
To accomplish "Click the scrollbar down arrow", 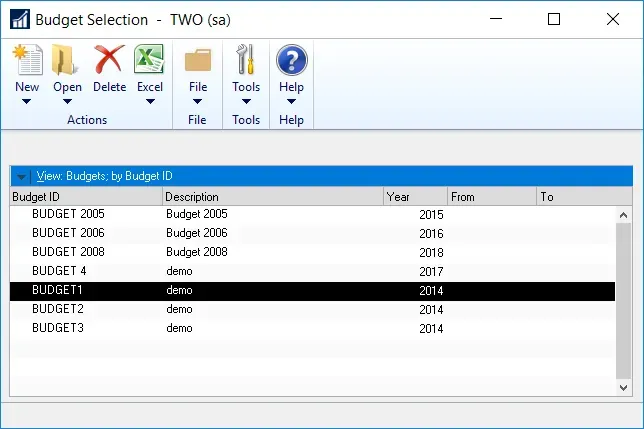I will click(624, 386).
